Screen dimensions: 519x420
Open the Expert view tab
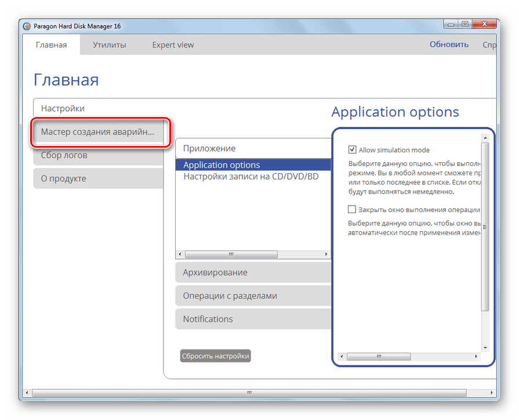(x=173, y=45)
